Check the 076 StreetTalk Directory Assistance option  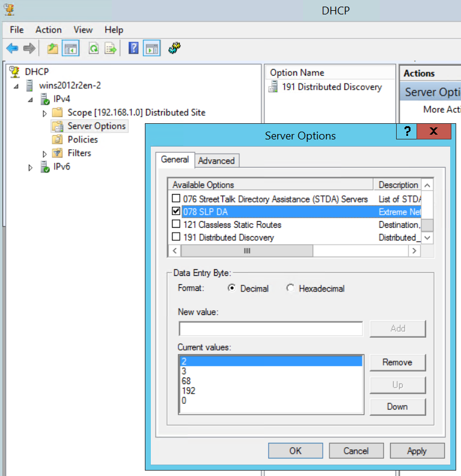176,199
